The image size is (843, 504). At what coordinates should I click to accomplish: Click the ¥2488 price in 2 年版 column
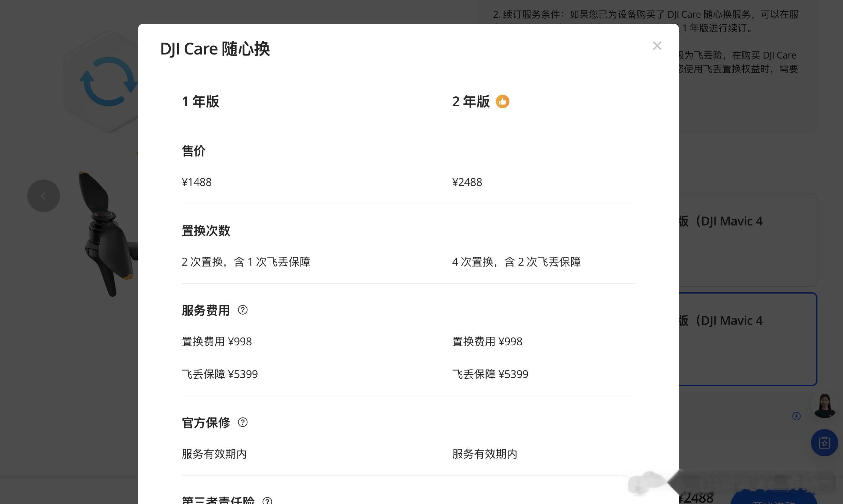(x=467, y=182)
